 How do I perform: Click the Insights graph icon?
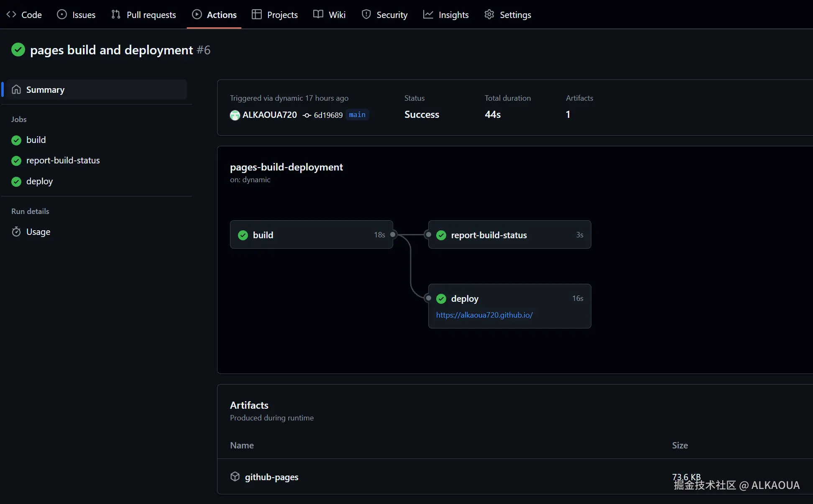(x=428, y=15)
